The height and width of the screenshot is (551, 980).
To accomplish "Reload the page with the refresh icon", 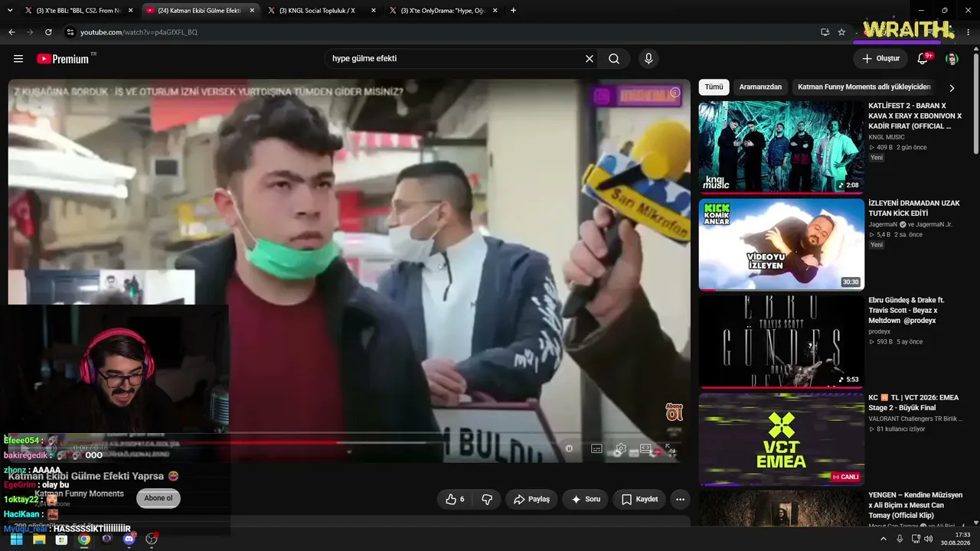I will (48, 32).
